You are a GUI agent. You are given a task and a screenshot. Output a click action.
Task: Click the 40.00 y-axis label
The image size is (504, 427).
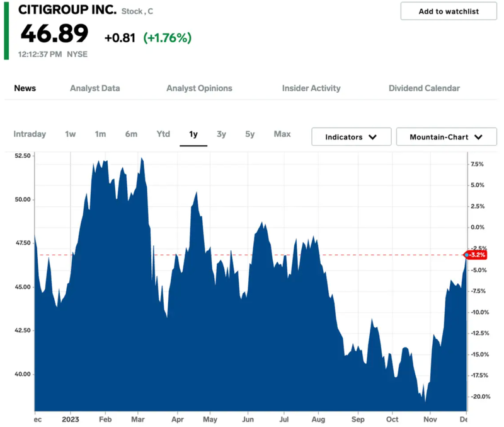23,374
